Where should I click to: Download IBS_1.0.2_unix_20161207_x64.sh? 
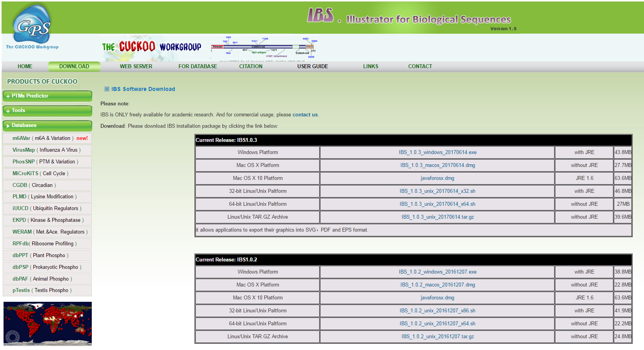pos(437,324)
